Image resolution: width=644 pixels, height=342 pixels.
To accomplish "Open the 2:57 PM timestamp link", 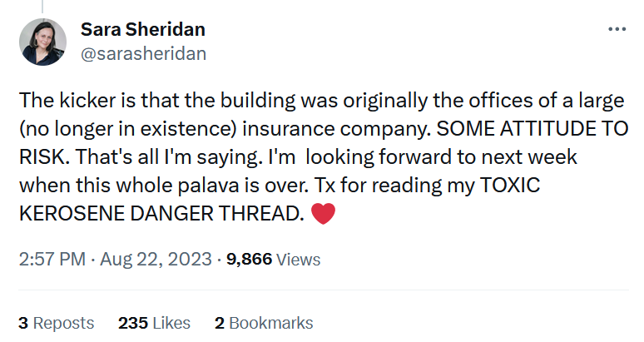I will click(x=52, y=260).
